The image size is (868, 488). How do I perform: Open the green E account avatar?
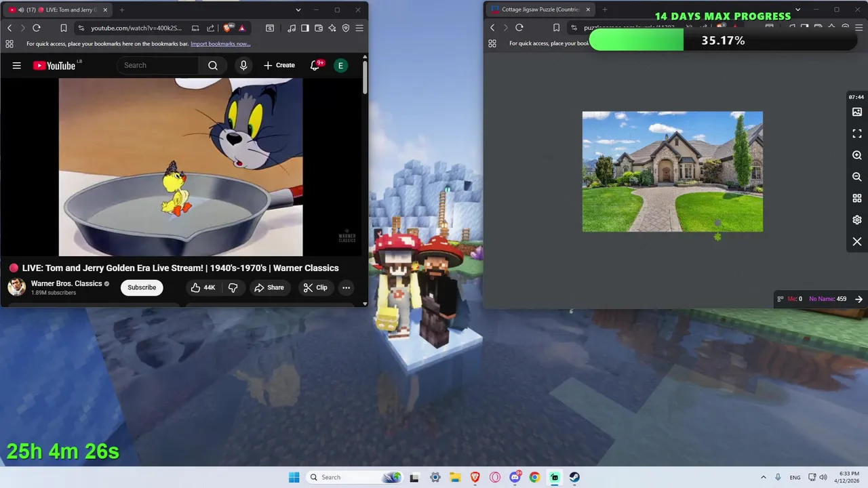click(340, 65)
